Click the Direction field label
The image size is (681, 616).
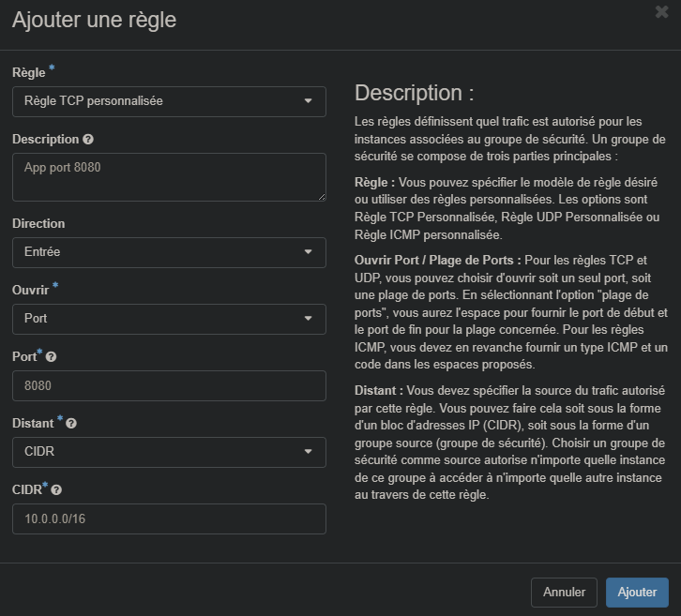point(38,224)
